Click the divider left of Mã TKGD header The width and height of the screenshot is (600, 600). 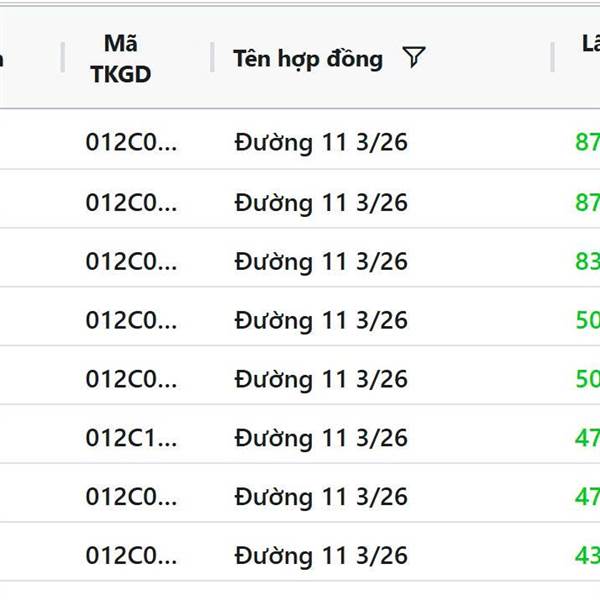pos(63,58)
